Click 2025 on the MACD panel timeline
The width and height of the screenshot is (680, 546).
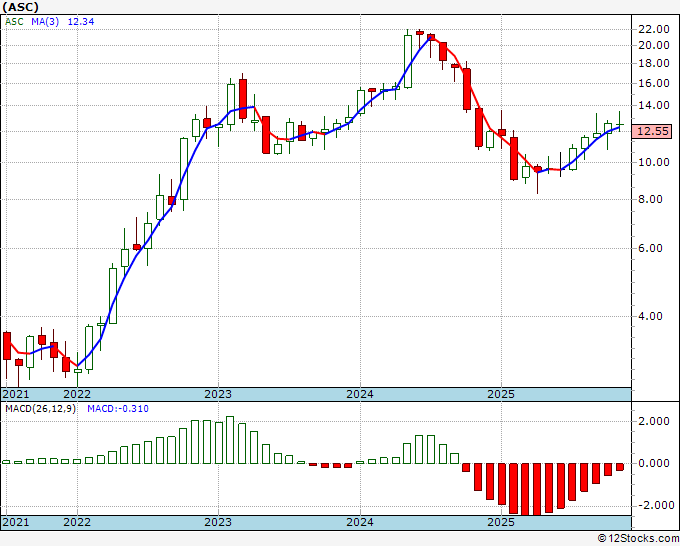pyautogui.click(x=501, y=522)
